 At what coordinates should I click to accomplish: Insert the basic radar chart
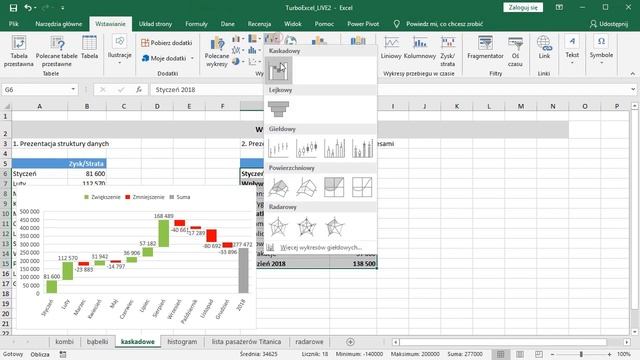(278, 227)
